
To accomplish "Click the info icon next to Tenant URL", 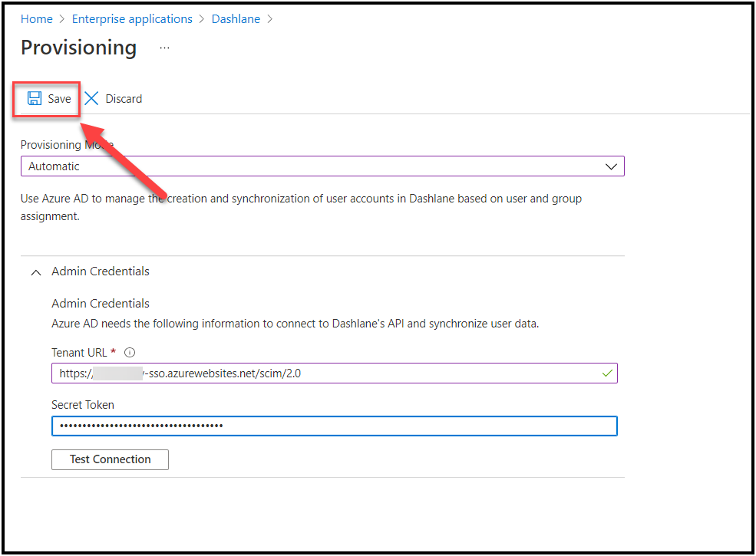I will click(130, 353).
